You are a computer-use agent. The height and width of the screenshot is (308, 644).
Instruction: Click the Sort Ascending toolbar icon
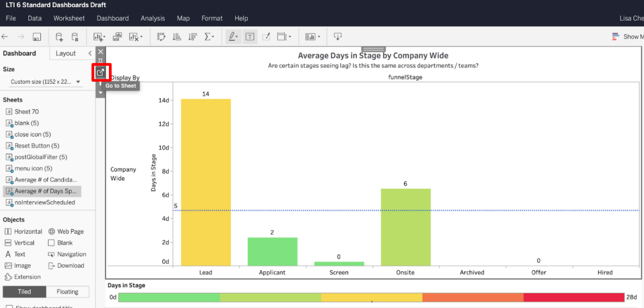tap(176, 37)
